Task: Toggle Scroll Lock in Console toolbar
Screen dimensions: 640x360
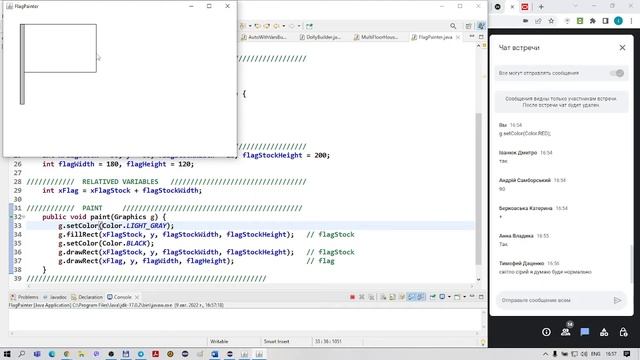Action: coord(393,297)
